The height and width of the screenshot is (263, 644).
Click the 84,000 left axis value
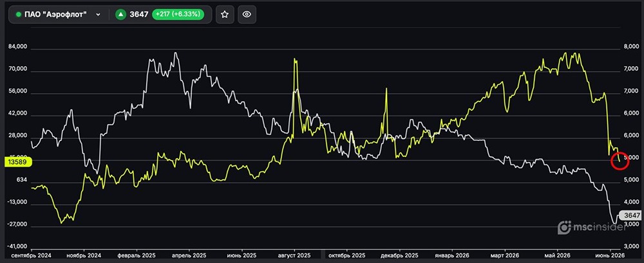click(x=17, y=47)
